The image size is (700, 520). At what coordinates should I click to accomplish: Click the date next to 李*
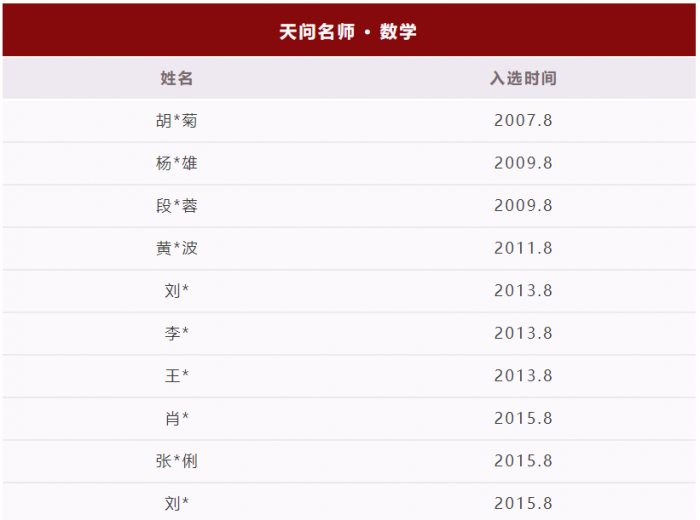[523, 333]
